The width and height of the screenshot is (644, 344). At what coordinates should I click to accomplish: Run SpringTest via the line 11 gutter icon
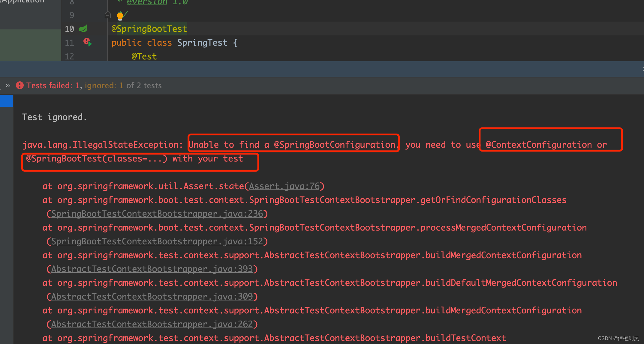click(x=87, y=42)
